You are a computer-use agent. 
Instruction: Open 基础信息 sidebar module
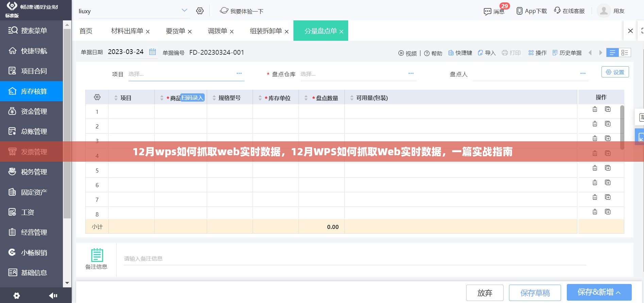click(31, 272)
